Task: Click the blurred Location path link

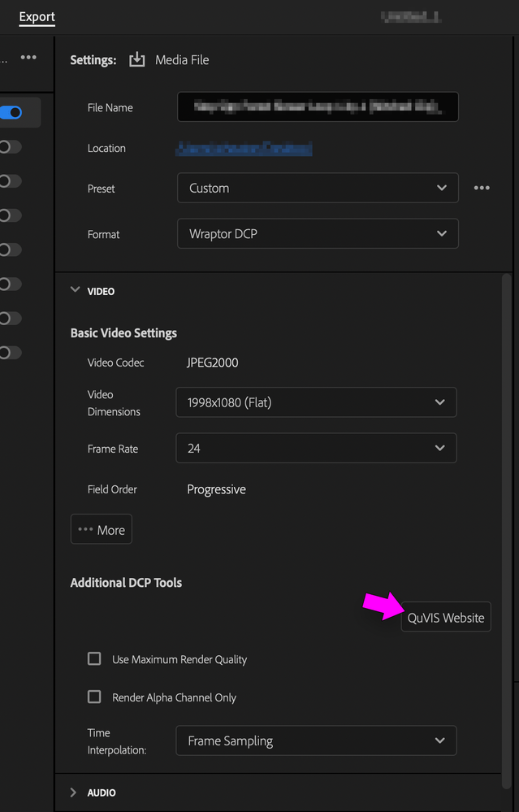Action: point(244,149)
